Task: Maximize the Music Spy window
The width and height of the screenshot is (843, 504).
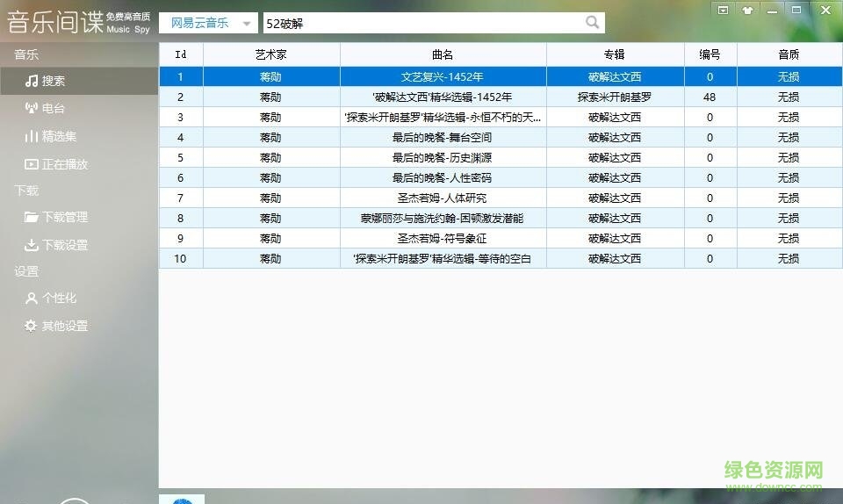Action: [x=796, y=10]
